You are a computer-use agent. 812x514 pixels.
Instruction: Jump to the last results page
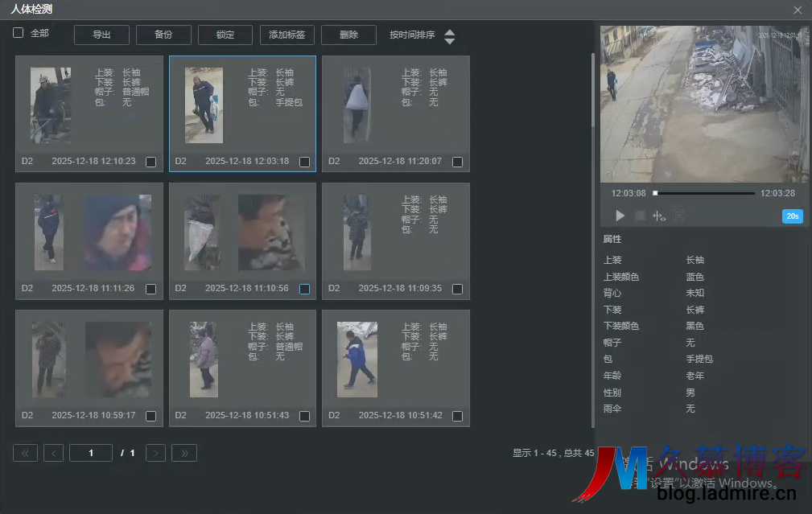tap(184, 453)
